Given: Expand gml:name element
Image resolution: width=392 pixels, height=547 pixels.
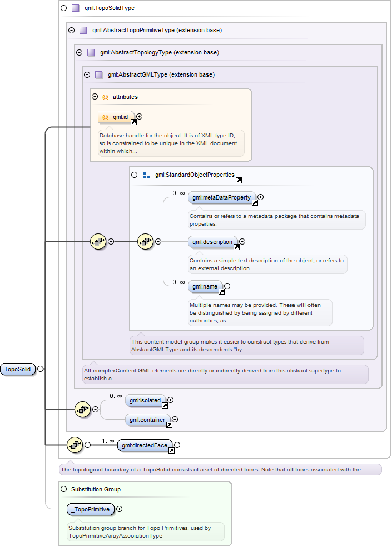Looking at the screenshot, I should (x=227, y=286).
